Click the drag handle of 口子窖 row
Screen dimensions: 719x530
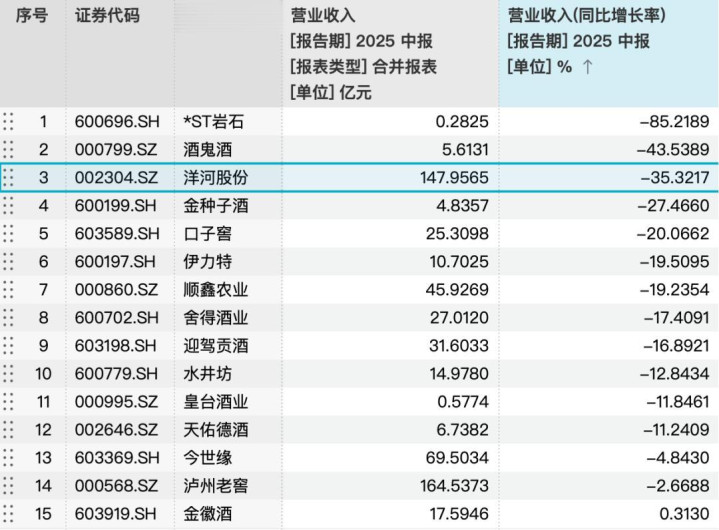click(8, 233)
